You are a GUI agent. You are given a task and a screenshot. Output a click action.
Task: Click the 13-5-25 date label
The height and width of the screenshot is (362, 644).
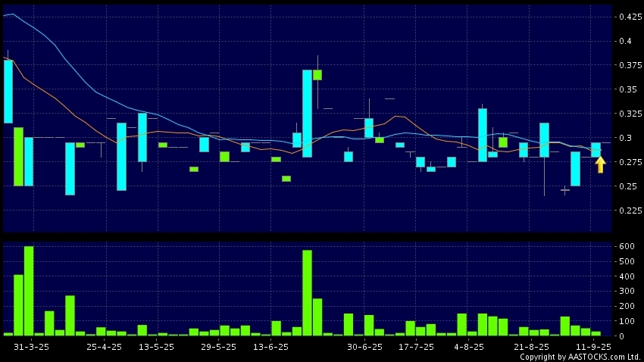tap(156, 347)
